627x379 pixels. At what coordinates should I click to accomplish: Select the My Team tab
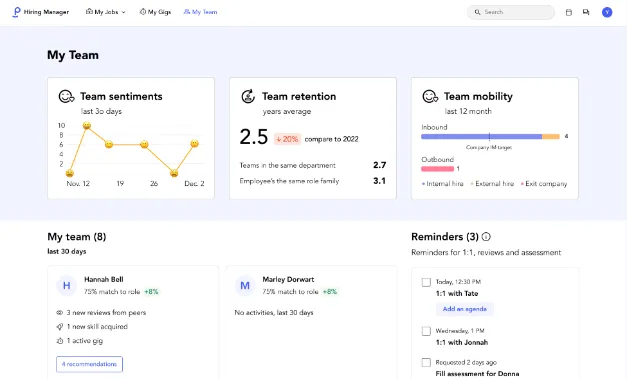(x=200, y=12)
